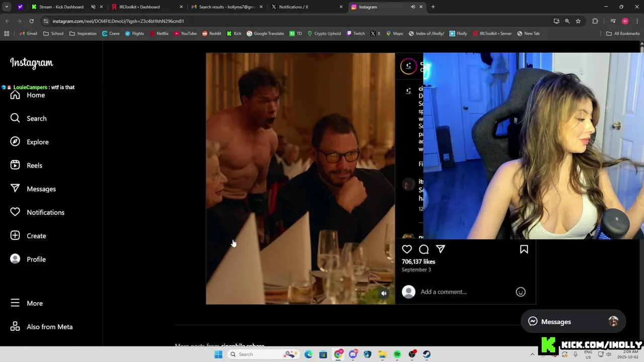Click the address bar URL
Viewport: 644px width, 362px height.
coord(118,21)
